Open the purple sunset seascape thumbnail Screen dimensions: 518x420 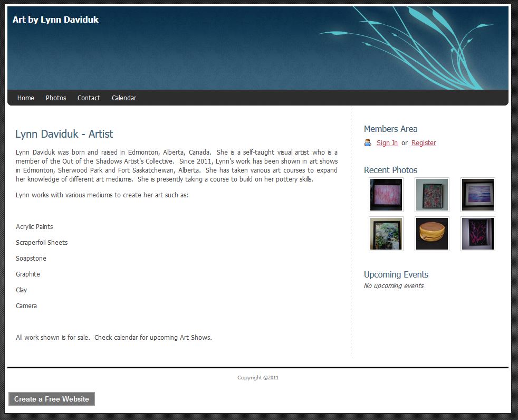coord(478,195)
